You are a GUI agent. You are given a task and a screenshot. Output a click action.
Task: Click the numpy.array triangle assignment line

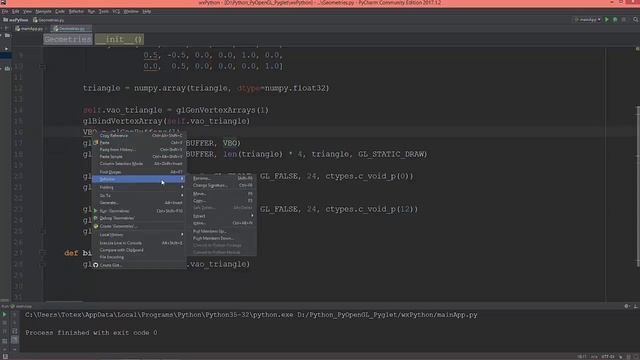click(206, 88)
